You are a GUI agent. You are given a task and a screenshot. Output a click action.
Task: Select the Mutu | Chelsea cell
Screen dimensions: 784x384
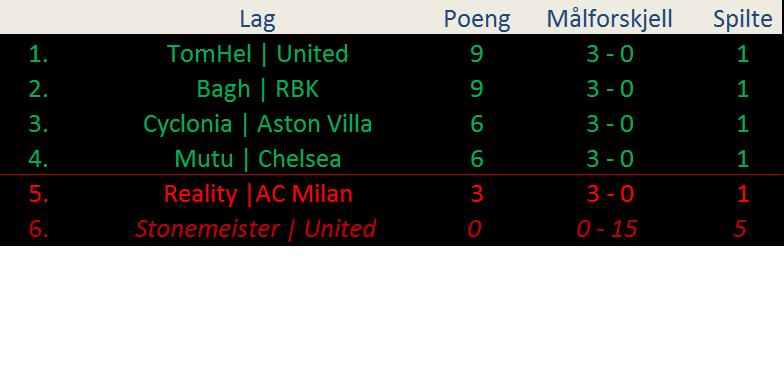pyautogui.click(x=257, y=158)
